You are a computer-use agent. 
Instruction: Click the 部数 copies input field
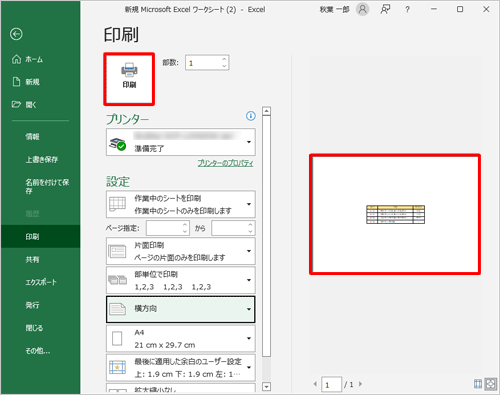point(203,63)
